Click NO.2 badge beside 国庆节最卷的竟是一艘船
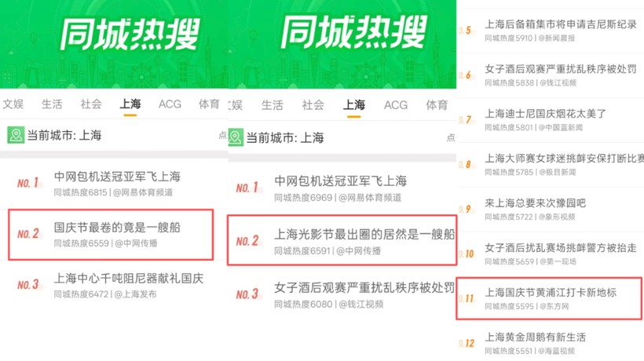644x361 pixels. [28, 234]
